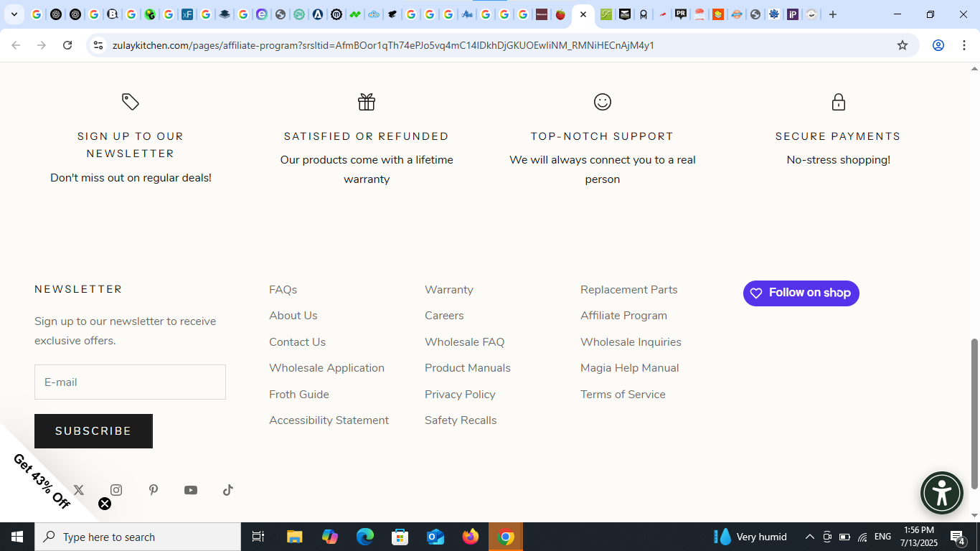Open Task View on the taskbar
980x551 pixels.
258,537
